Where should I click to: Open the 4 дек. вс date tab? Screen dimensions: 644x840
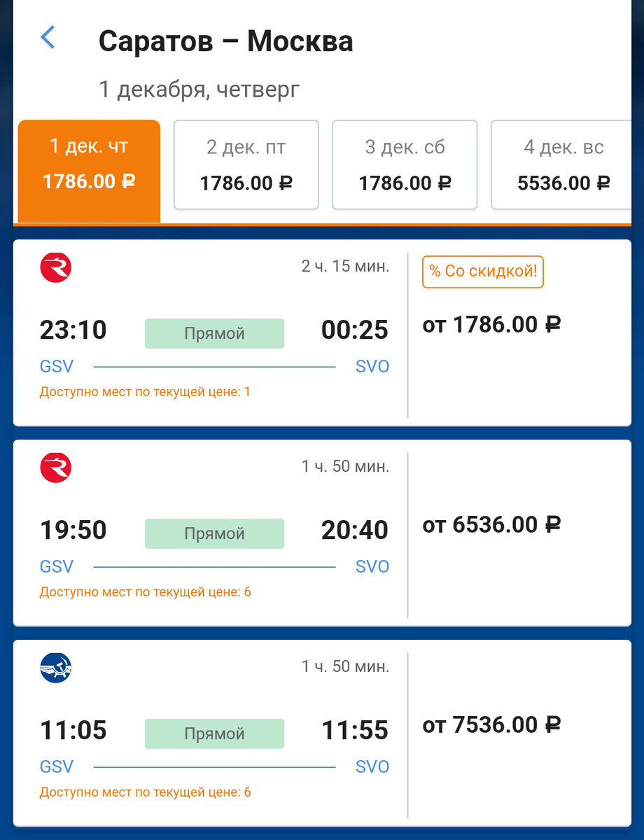point(563,164)
